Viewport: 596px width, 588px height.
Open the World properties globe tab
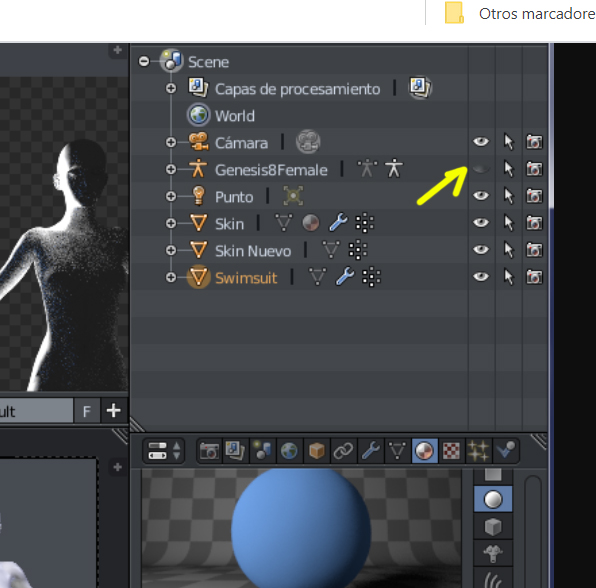pyautogui.click(x=289, y=451)
